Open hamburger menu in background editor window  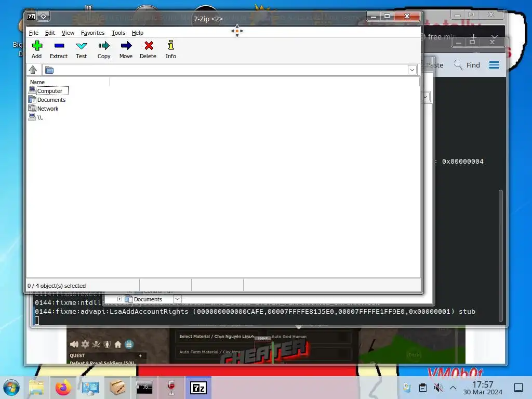pos(494,65)
